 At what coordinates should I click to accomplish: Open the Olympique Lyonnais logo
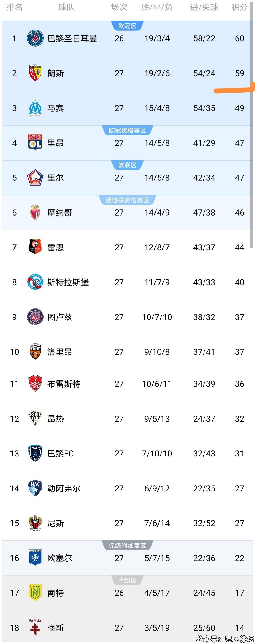click(35, 143)
